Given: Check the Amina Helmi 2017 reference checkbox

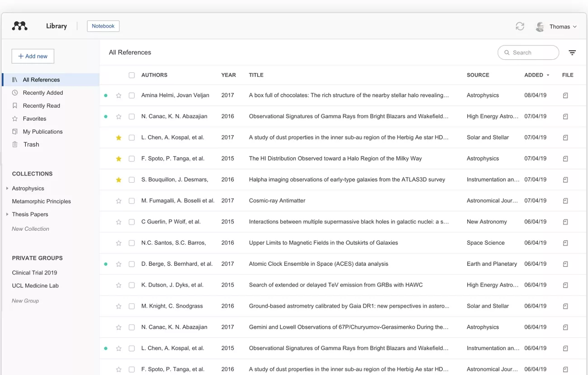Looking at the screenshot, I should click(132, 95).
